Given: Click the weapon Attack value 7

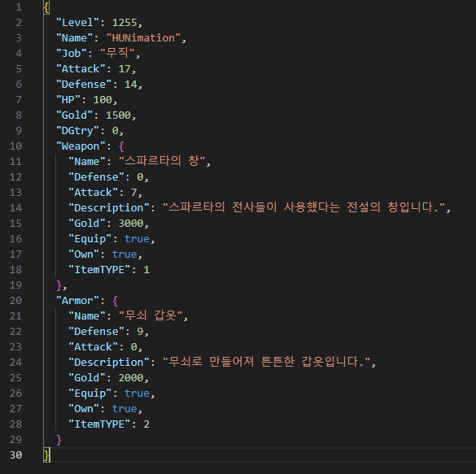Looking at the screenshot, I should click(x=134, y=192).
